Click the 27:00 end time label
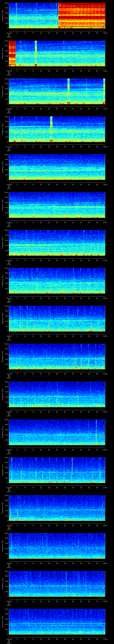Viewport: 114px width, 644px height. coord(105,488)
